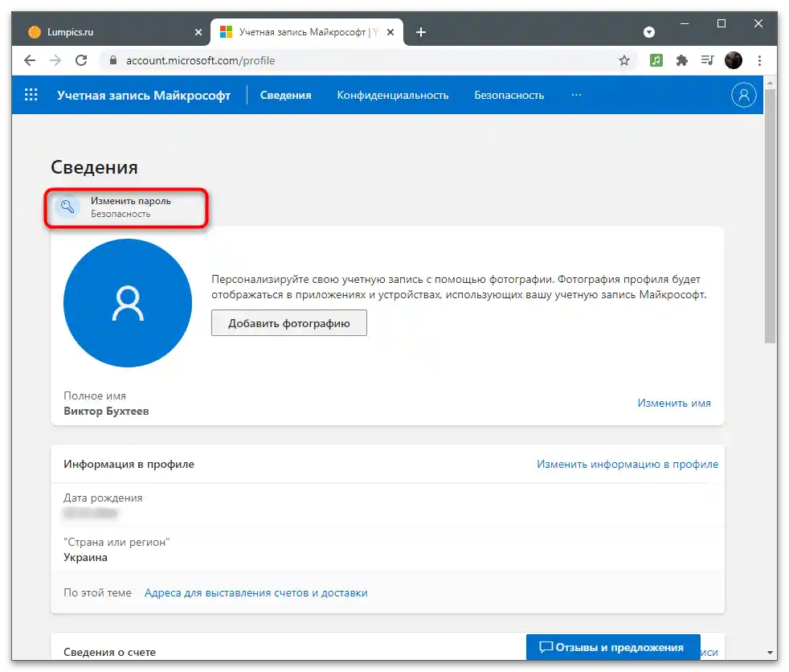Bookmark this page with the star
The height and width of the screenshot is (672, 789).
pyautogui.click(x=624, y=60)
